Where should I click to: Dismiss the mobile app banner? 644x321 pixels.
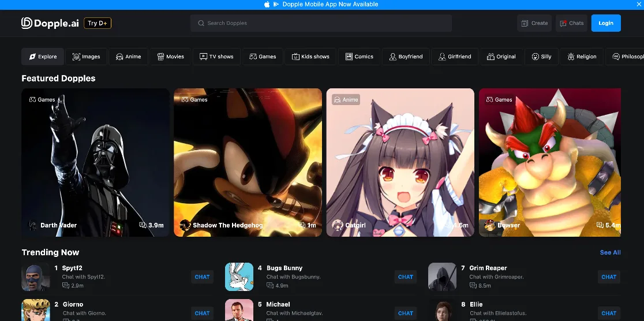(639, 4)
